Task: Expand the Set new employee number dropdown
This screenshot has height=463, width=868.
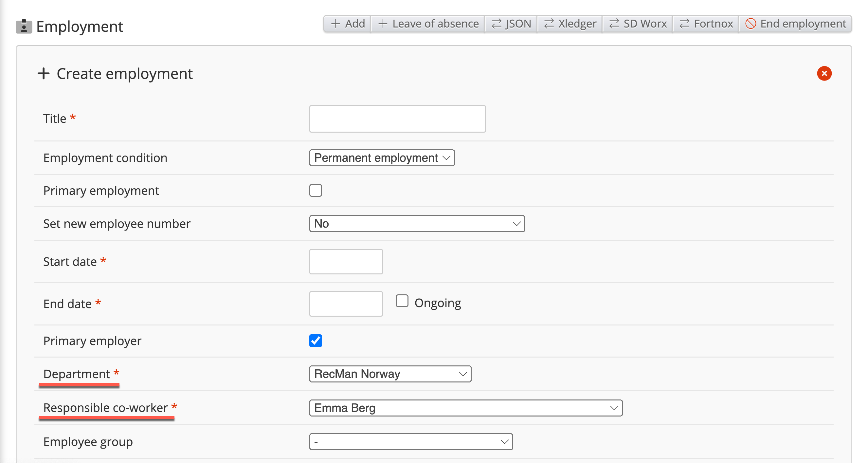Action: pos(417,224)
